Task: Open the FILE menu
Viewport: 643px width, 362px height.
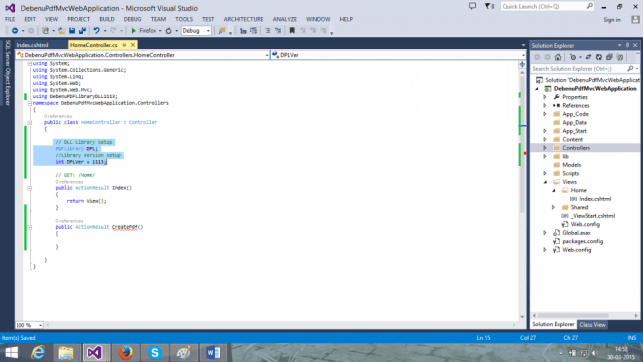Action: (x=10, y=19)
